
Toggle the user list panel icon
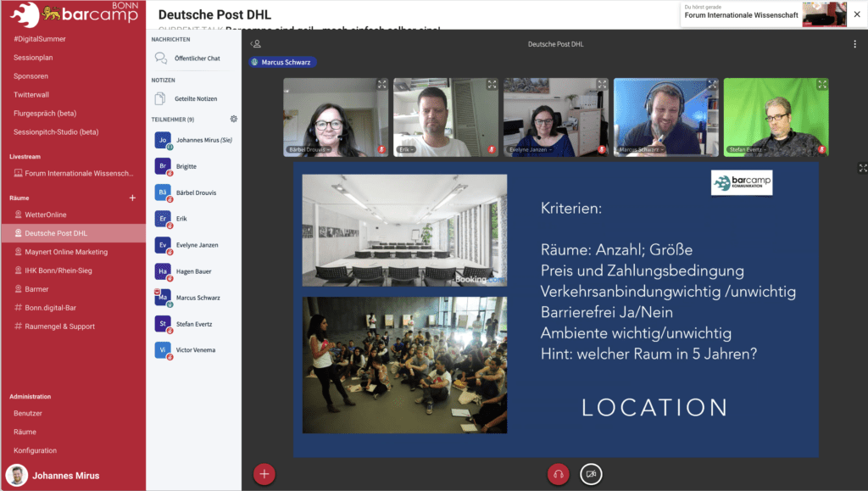(x=255, y=44)
